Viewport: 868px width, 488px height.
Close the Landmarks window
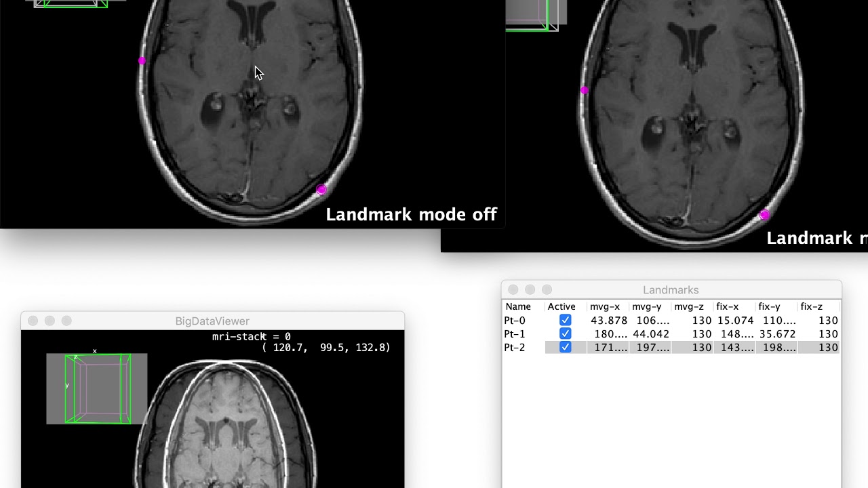point(513,289)
